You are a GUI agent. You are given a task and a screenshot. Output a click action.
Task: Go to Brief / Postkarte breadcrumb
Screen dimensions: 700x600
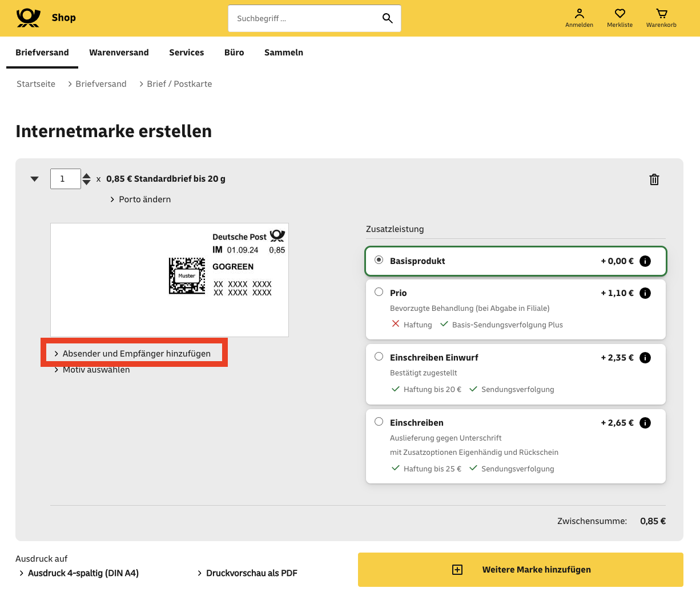179,84
